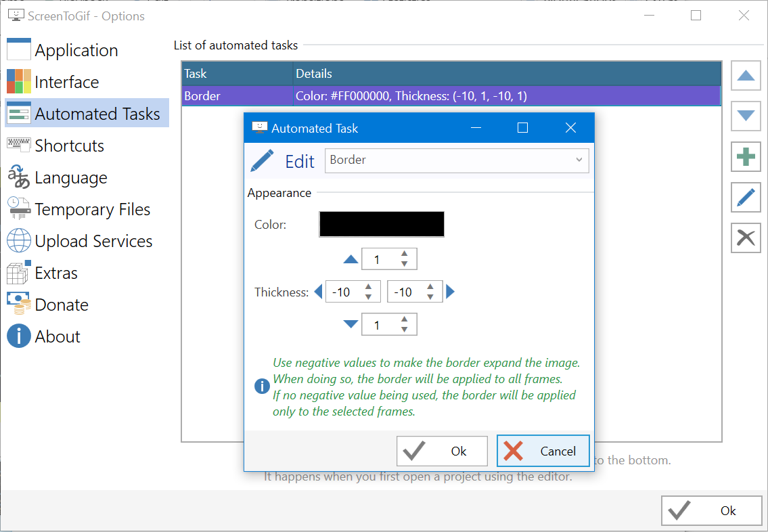
Task: Click the Task column header
Action: [237, 74]
